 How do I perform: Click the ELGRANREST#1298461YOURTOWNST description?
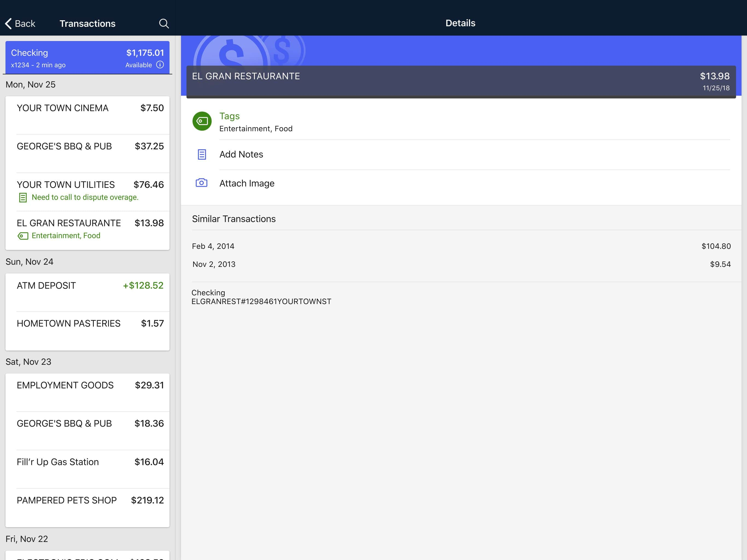pos(261,302)
